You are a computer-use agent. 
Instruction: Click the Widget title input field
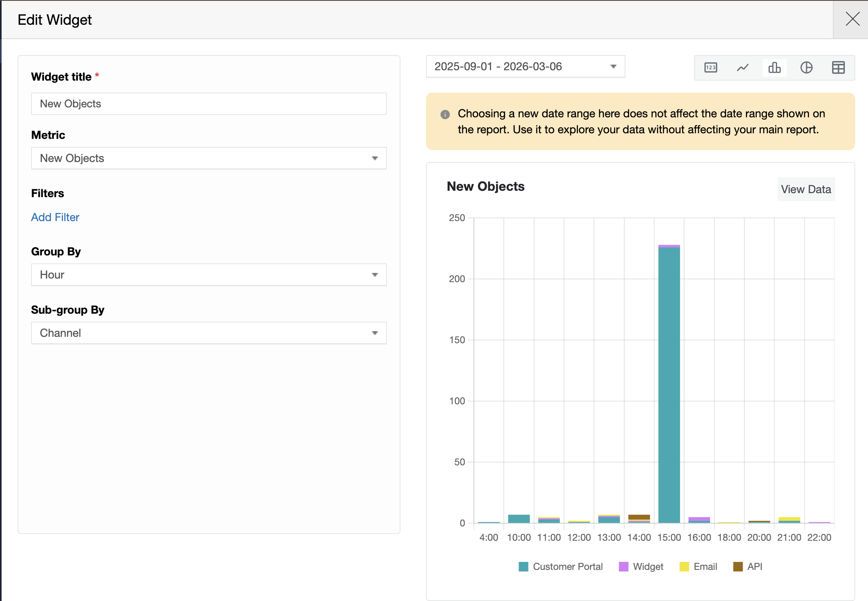[x=209, y=104]
